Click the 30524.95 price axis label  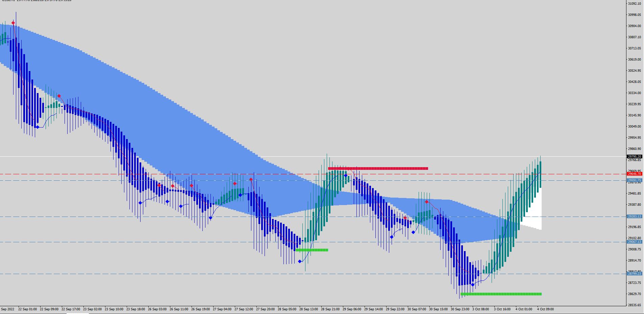(x=634, y=71)
